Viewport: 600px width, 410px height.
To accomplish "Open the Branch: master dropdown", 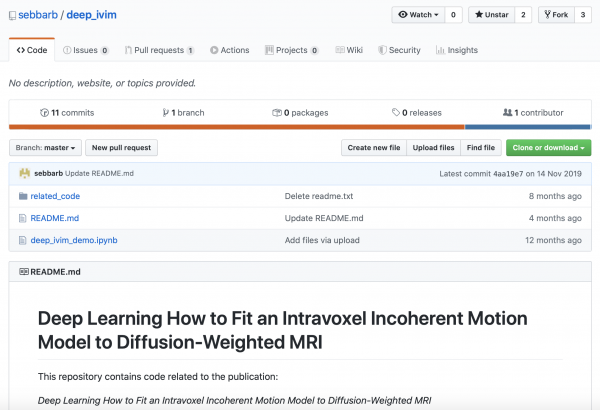I will 44,148.
